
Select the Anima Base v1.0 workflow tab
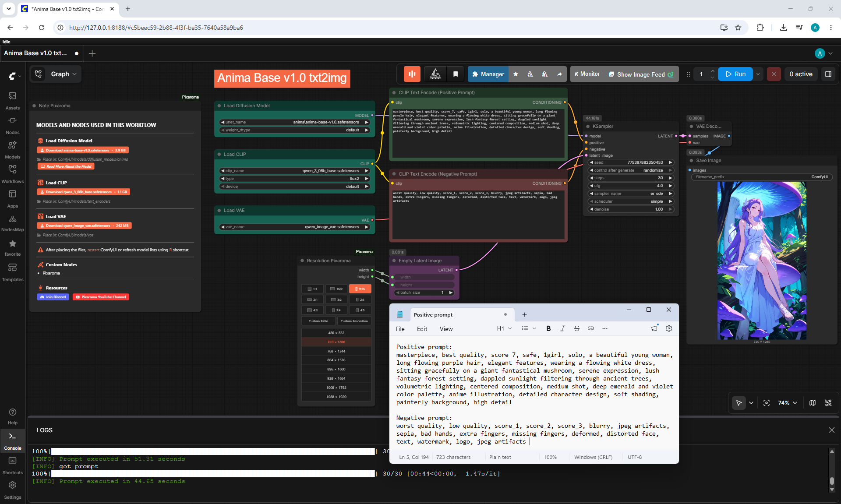tap(42, 53)
